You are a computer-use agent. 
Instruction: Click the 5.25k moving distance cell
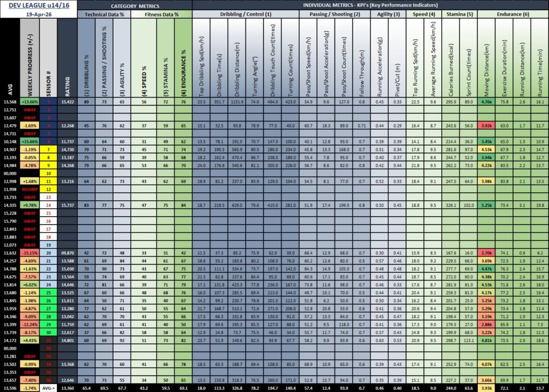(x=487, y=205)
